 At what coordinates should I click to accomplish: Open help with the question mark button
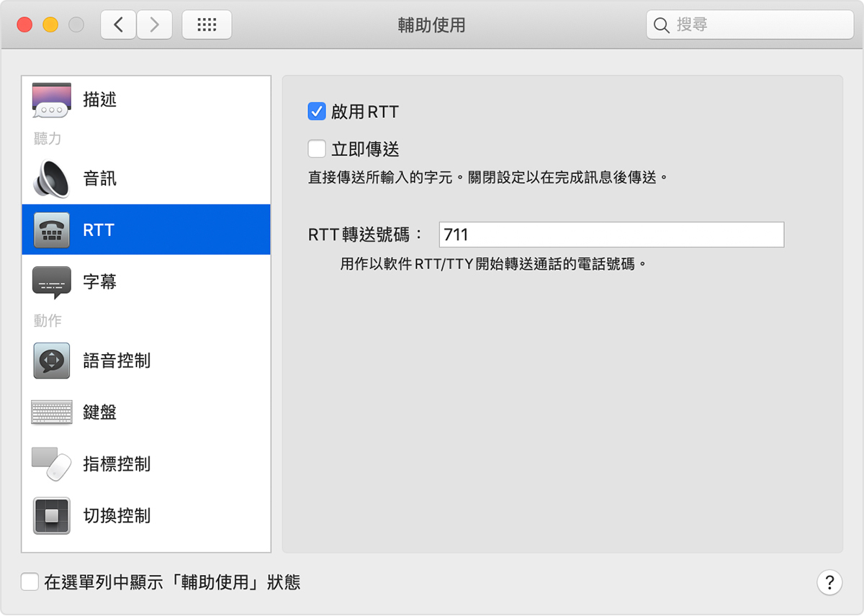pyautogui.click(x=829, y=582)
